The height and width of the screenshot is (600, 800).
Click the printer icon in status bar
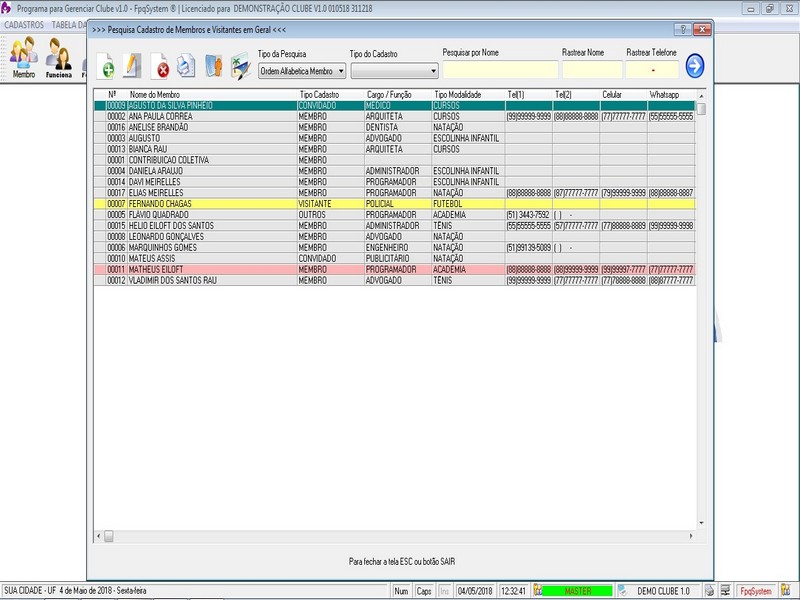[x=710, y=591]
